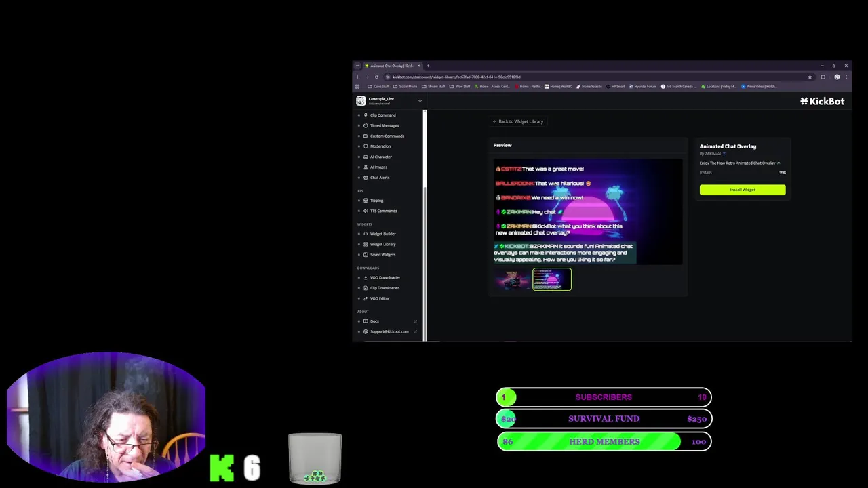Click the browser back arrow

tap(358, 77)
